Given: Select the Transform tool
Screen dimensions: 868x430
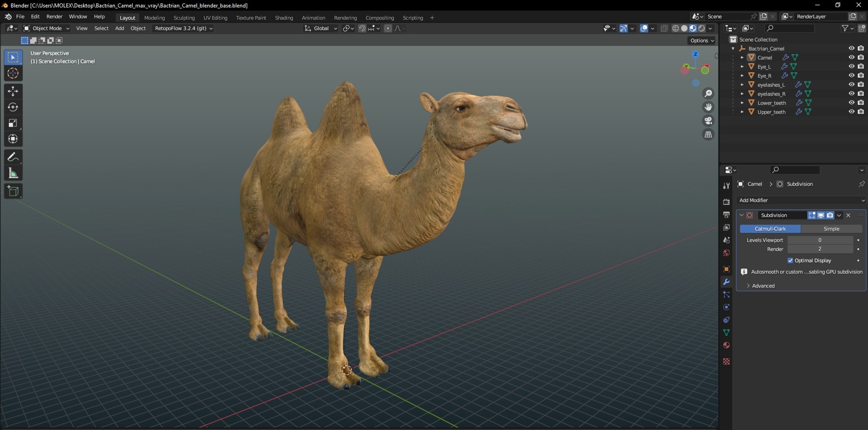Looking at the screenshot, I should (x=13, y=139).
